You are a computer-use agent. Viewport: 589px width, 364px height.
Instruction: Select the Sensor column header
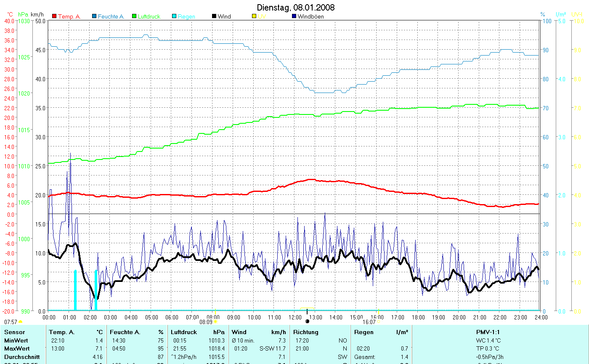coord(14,332)
